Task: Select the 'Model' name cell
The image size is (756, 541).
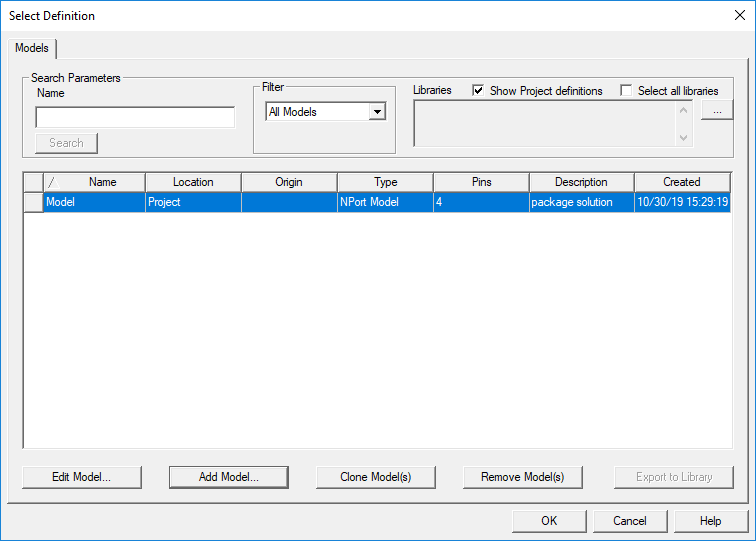Action: [x=94, y=202]
